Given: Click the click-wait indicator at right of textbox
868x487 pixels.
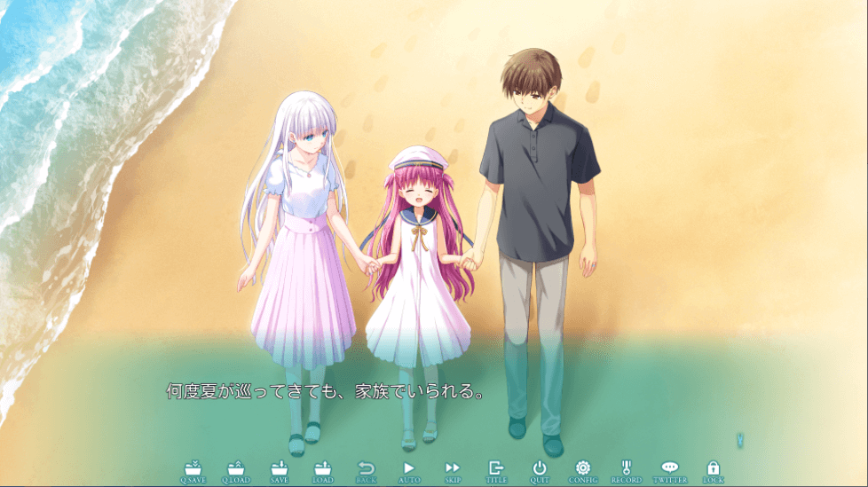Looking at the screenshot, I should click(739, 439).
